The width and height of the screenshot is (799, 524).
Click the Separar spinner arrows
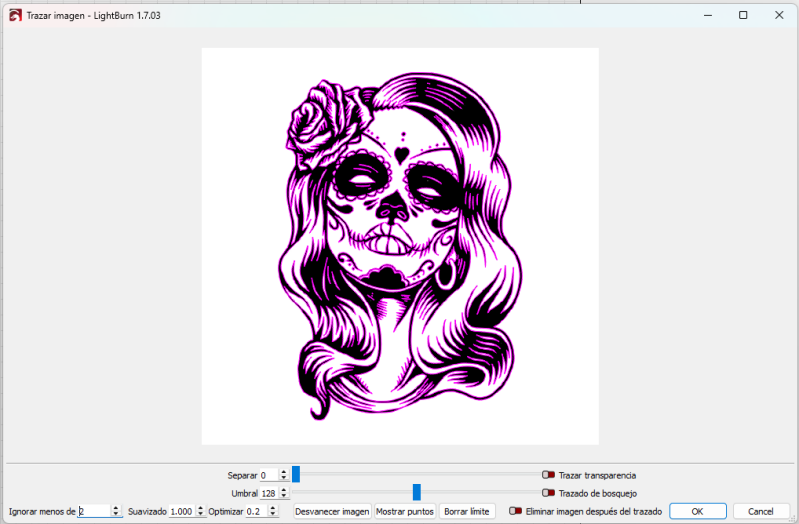coord(284,475)
